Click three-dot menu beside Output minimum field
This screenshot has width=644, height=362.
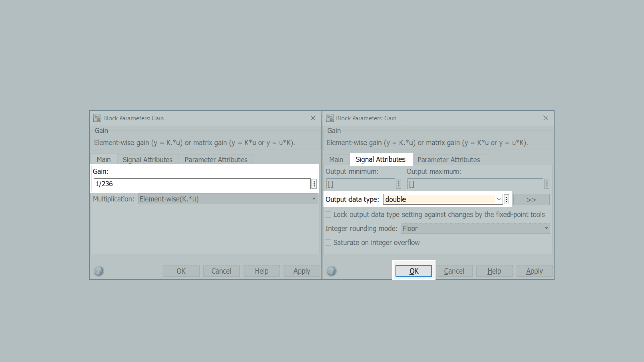pos(398,184)
